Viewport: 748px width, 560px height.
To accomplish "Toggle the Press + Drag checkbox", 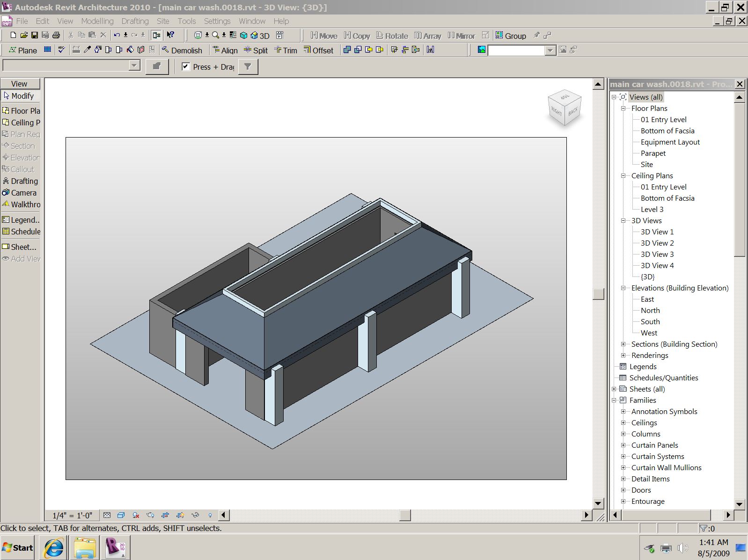I will tap(186, 66).
